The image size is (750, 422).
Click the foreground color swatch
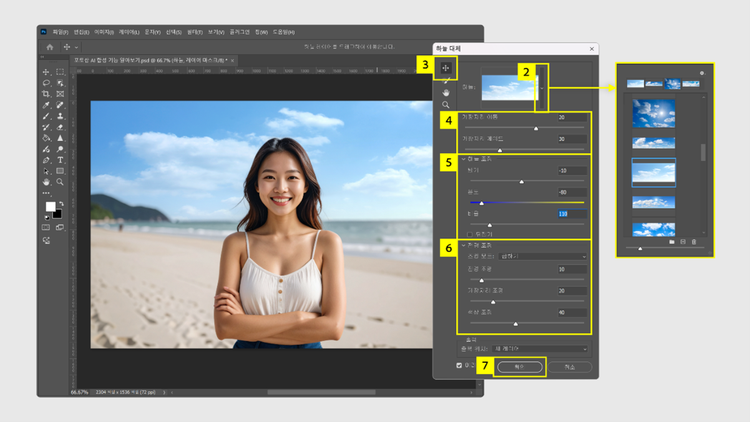click(x=49, y=207)
